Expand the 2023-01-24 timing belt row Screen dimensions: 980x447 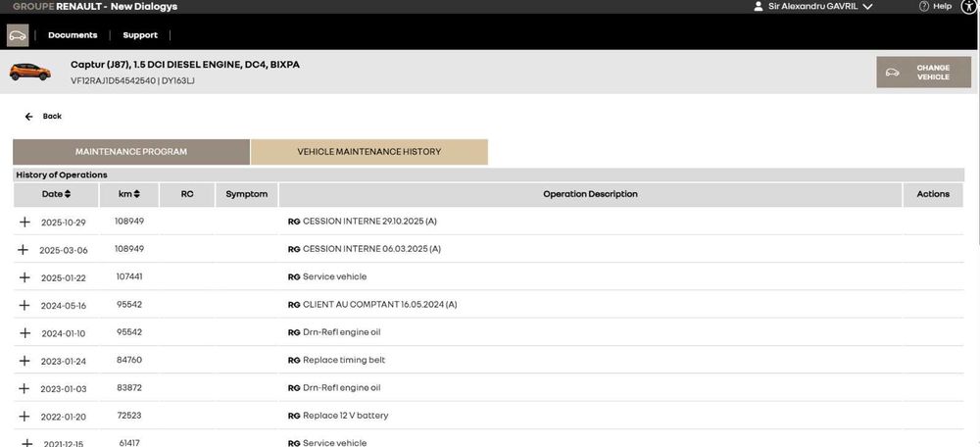click(x=24, y=361)
